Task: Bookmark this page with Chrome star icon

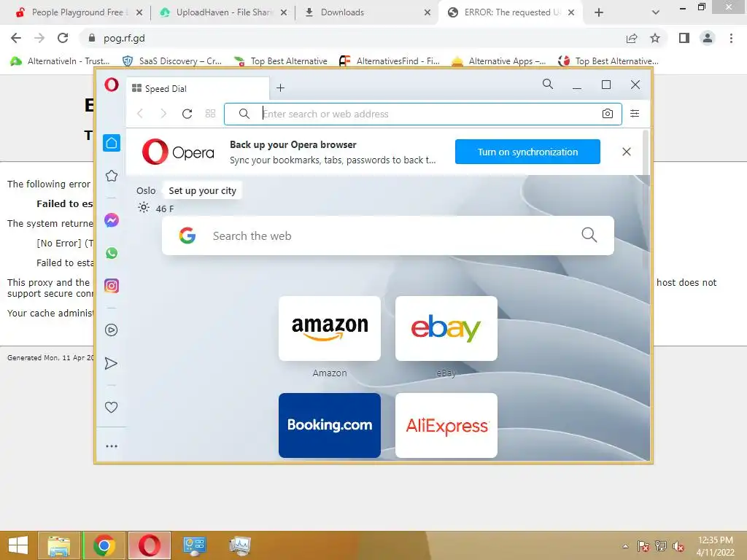Action: click(x=655, y=38)
